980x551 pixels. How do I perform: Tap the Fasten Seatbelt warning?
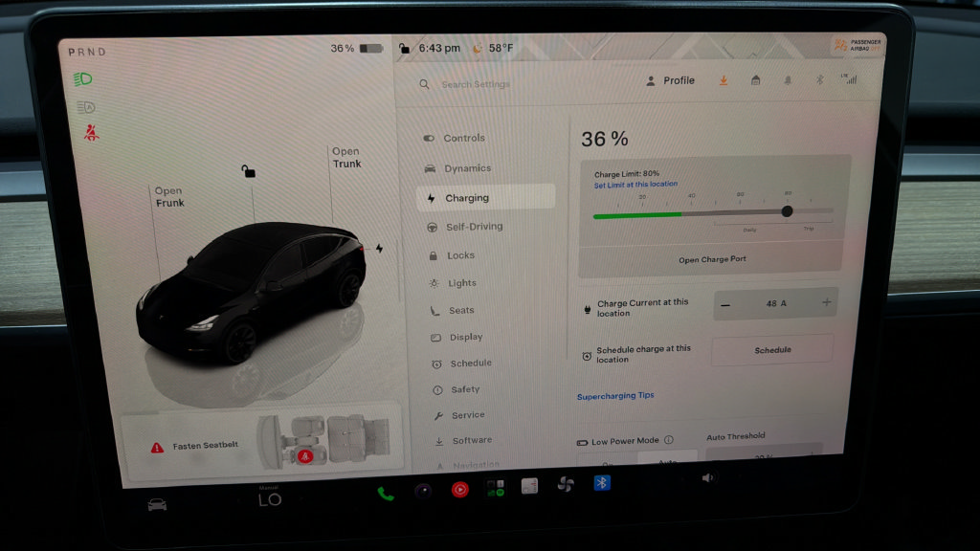pos(205,446)
